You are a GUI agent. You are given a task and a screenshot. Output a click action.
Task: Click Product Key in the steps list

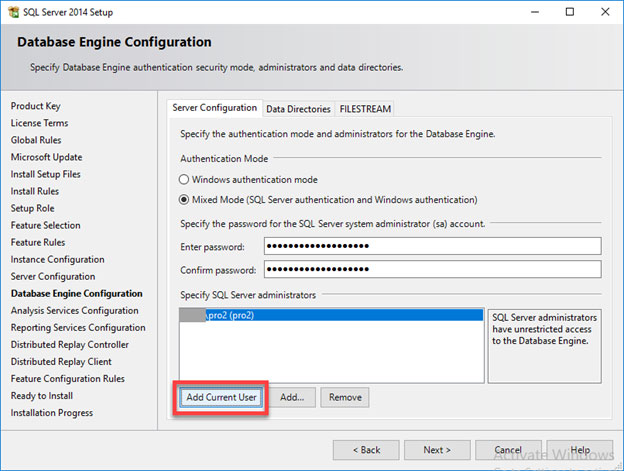35,106
